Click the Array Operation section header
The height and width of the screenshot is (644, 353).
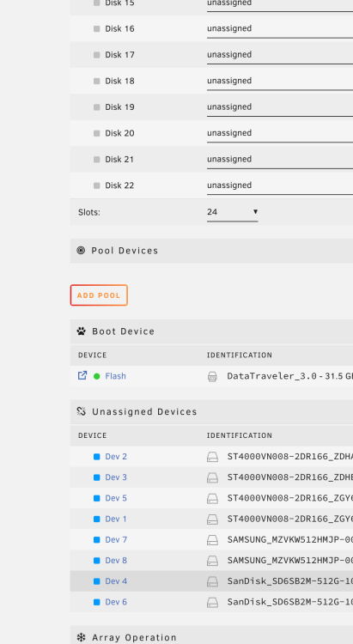[211, 635]
